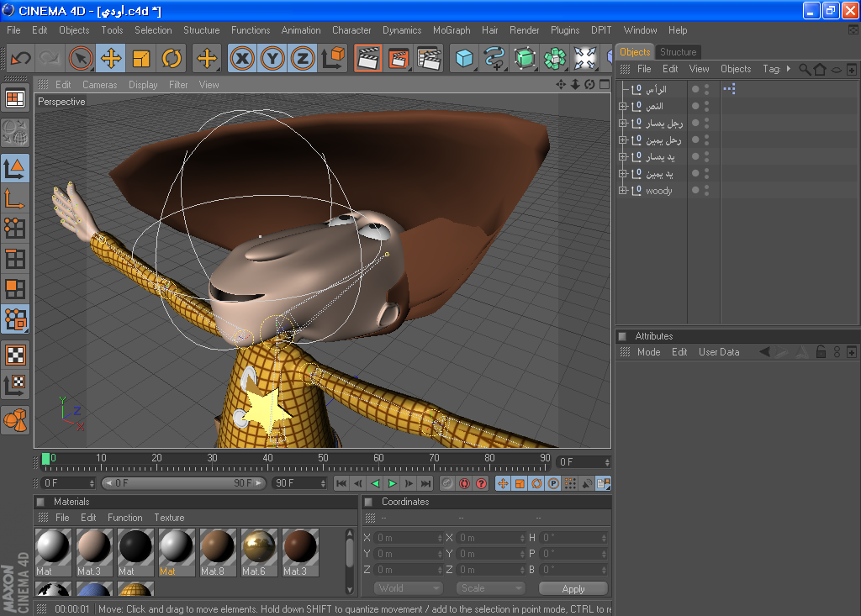The image size is (861, 616).
Task: Expand the رجل يسار object hierarchy
Action: tap(623, 123)
